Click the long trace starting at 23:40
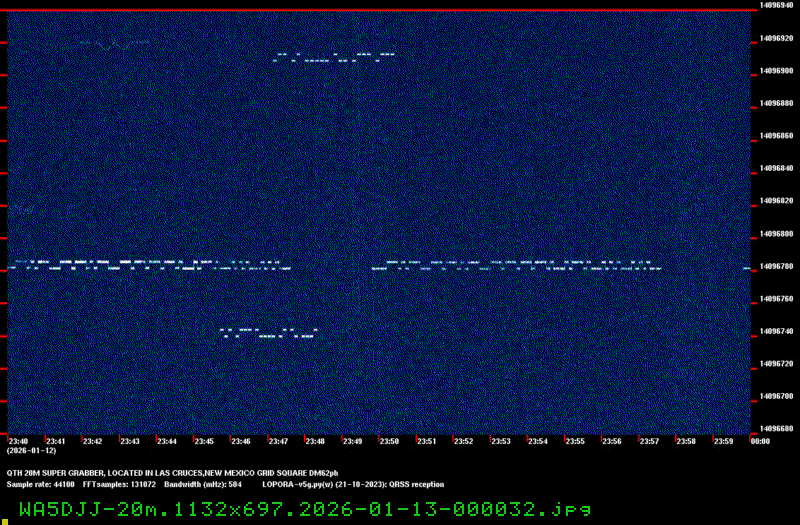The image size is (800, 525). click(x=149, y=265)
